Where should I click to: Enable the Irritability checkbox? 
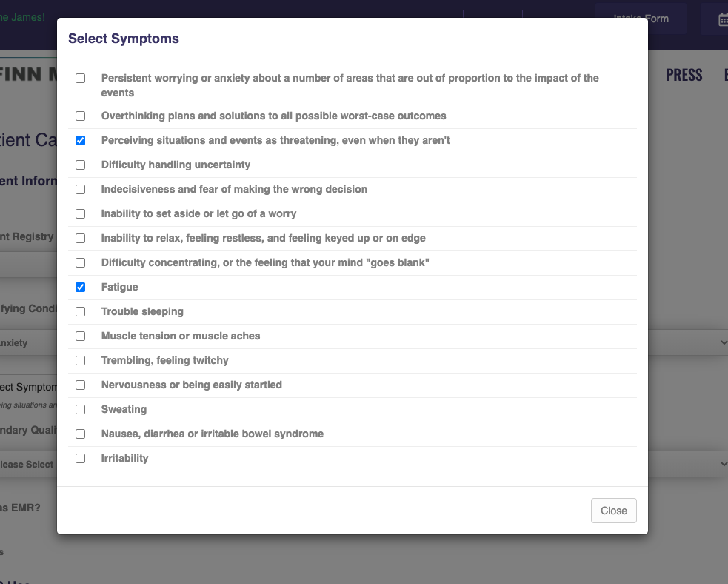pos(81,458)
